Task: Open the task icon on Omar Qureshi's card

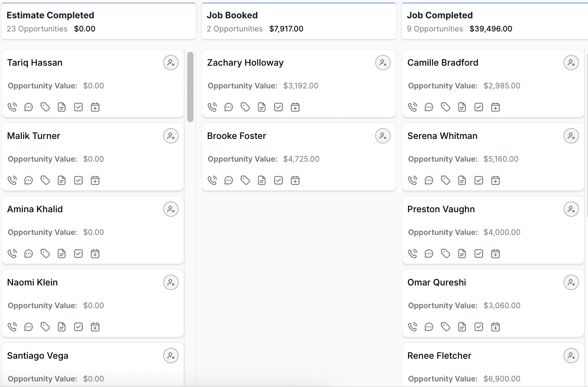Action: tap(479, 327)
